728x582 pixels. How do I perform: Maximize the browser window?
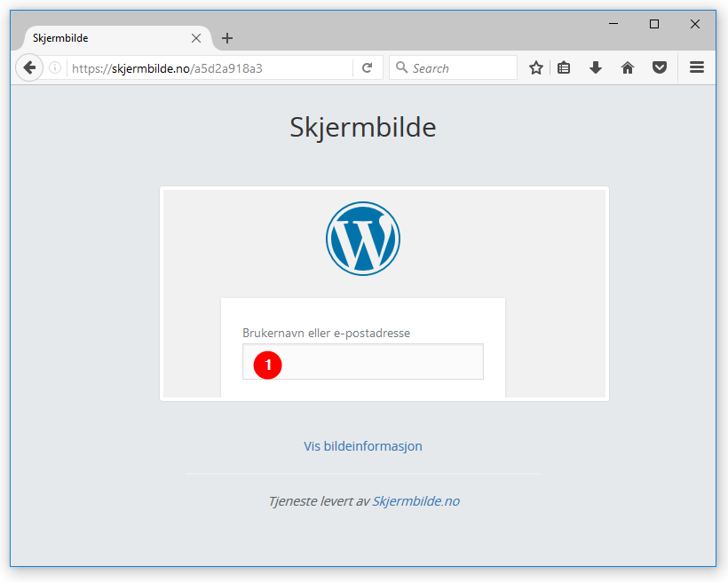pyautogui.click(x=654, y=25)
